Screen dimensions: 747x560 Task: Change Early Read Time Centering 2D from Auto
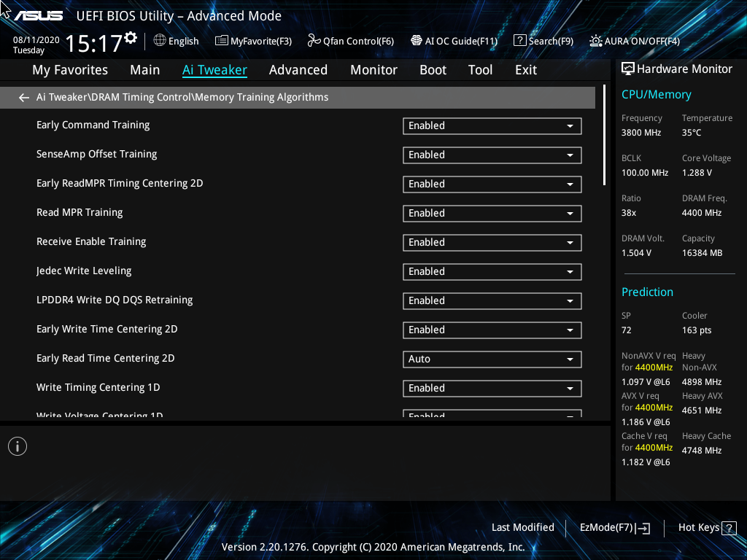point(492,359)
